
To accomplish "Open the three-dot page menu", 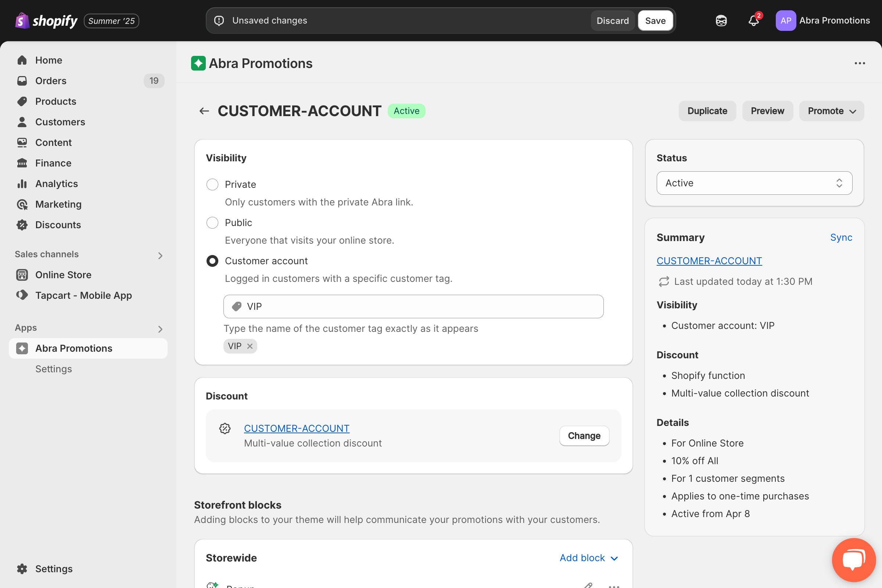I will click(860, 63).
